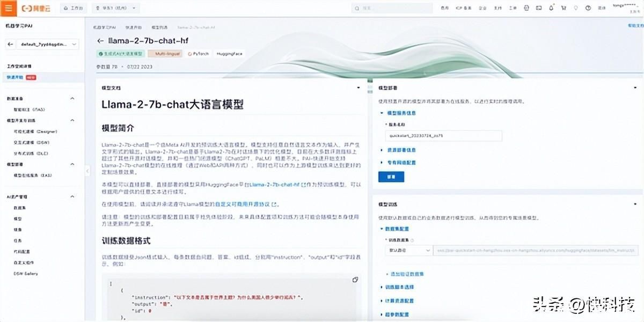
Task: Go to the Alibaba Cloud logo home
Action: 36,8
